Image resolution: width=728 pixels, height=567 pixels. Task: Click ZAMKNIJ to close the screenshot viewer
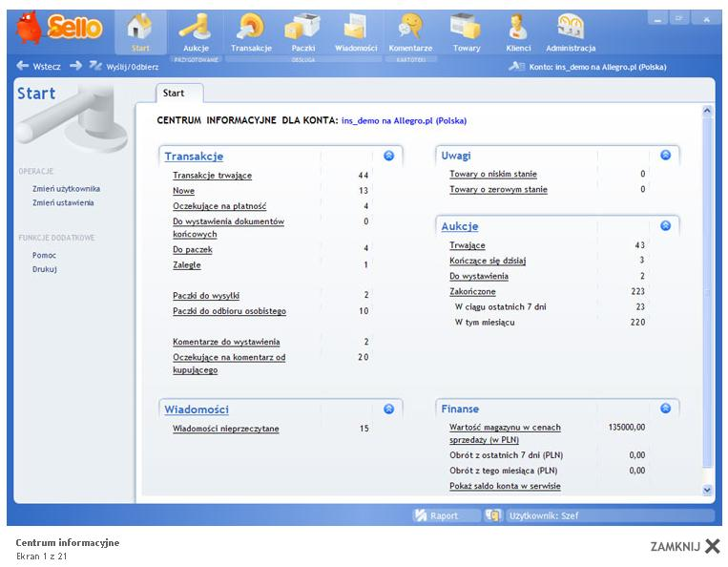click(685, 546)
